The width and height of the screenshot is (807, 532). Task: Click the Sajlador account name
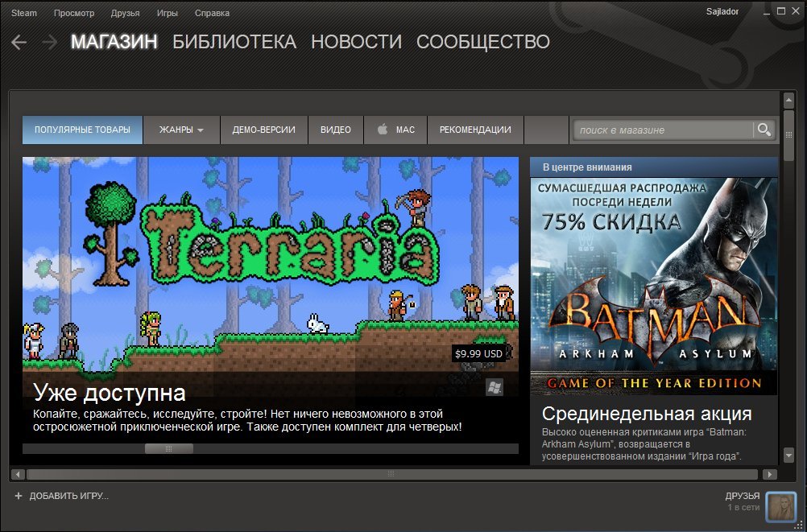click(x=722, y=11)
